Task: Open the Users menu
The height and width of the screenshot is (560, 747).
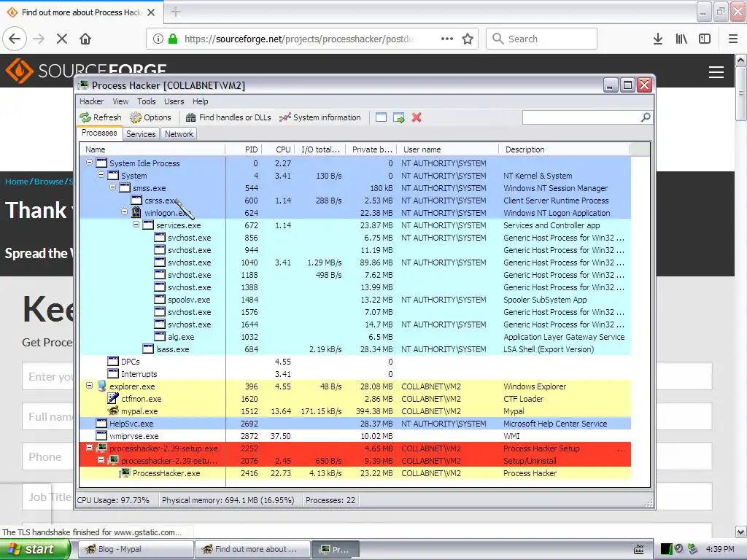Action: pos(174,101)
